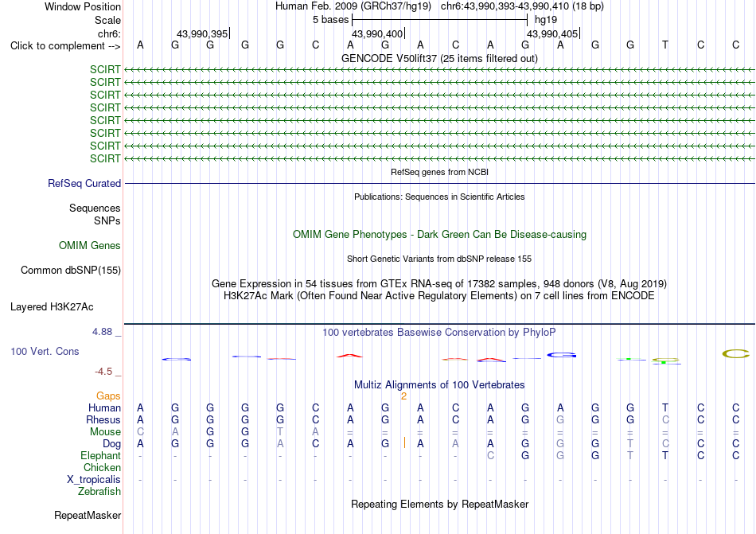
Task: Click the 'Repeating Elements by RepeatMasker' title
Action: 440,504
